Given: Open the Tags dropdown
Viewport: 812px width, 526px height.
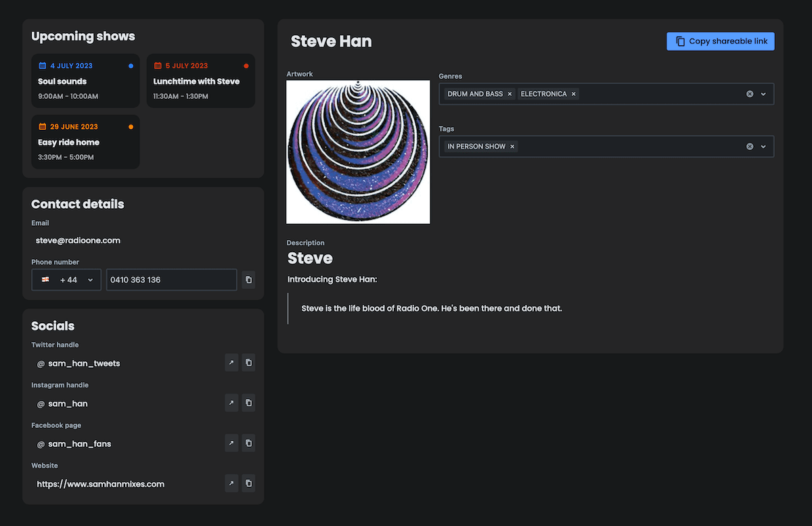Looking at the screenshot, I should click(764, 146).
